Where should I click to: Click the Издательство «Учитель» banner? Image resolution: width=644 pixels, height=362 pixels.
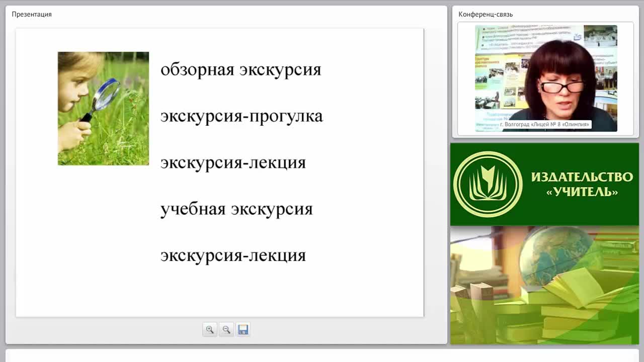544,184
